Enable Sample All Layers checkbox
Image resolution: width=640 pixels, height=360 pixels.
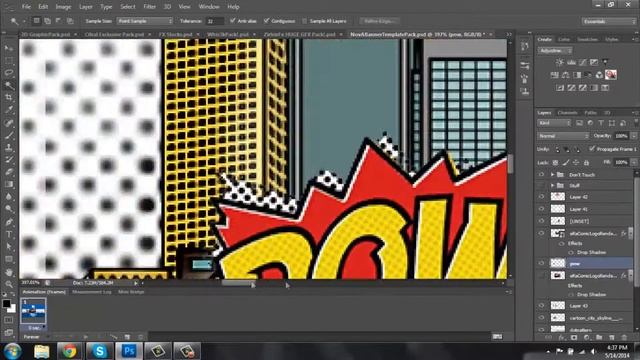click(x=304, y=21)
